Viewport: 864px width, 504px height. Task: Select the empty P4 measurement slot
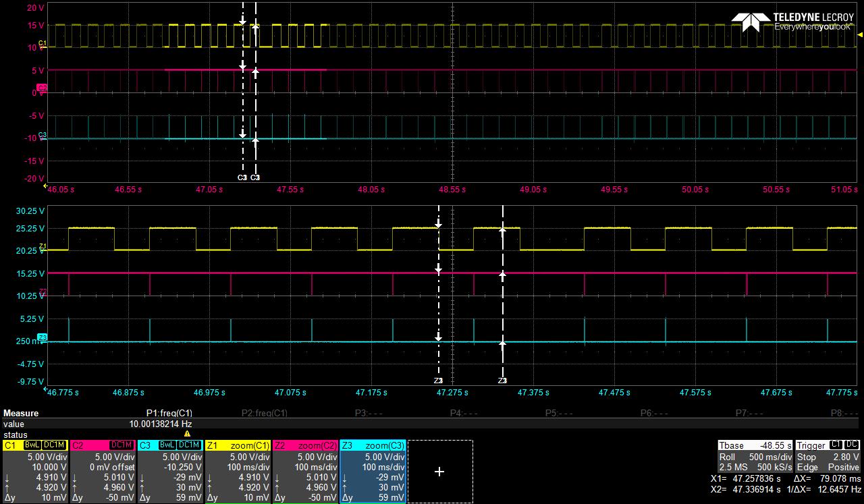pyautogui.click(x=464, y=413)
